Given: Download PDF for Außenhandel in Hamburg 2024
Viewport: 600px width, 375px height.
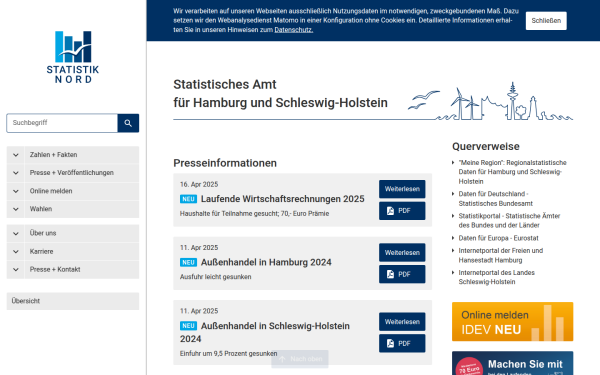Looking at the screenshot, I should coord(402,274).
